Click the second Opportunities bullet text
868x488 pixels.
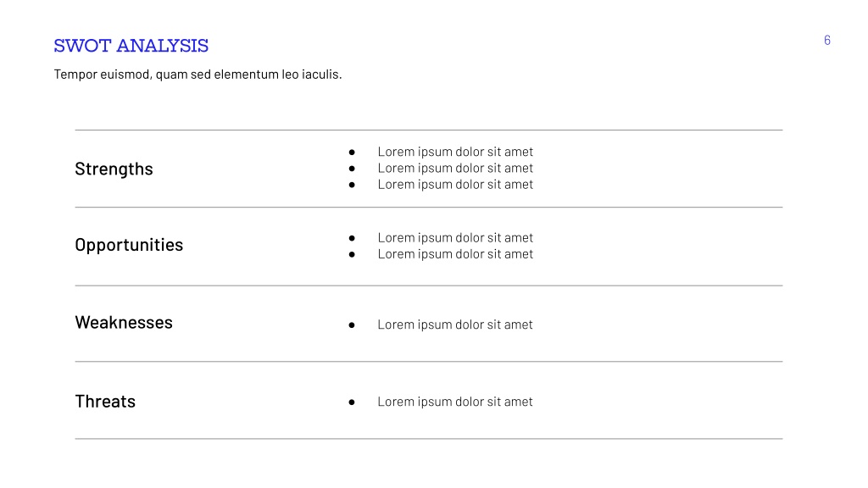tap(455, 254)
